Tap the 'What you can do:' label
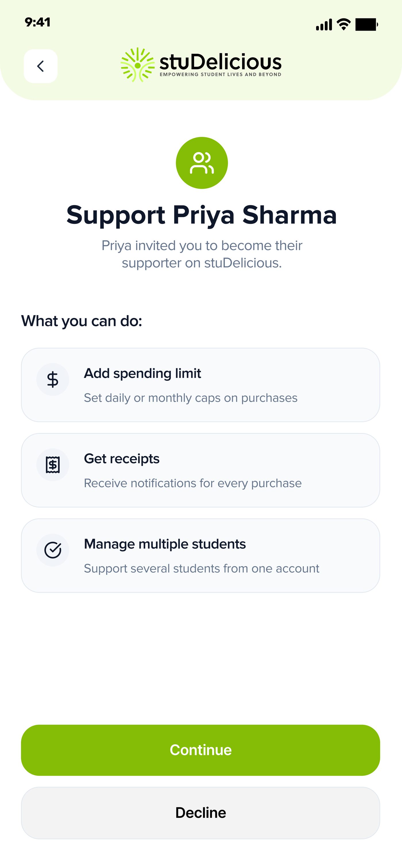This screenshot has height=868, width=402. point(82,321)
